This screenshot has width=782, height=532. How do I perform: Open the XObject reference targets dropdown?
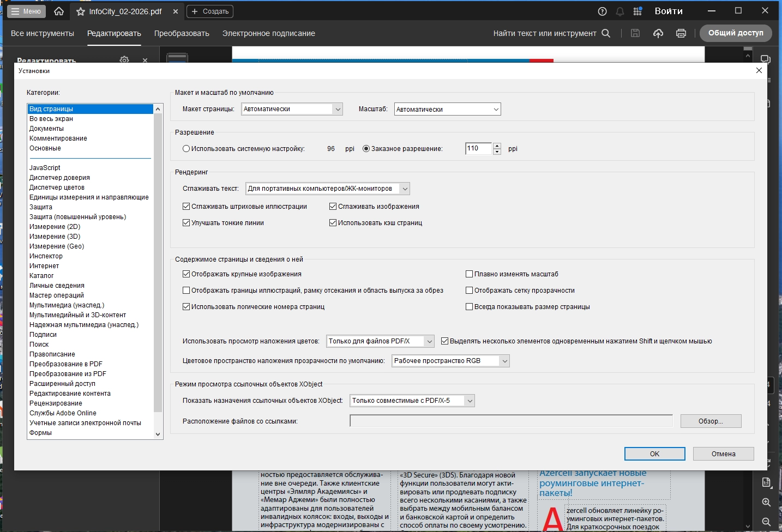tap(412, 401)
